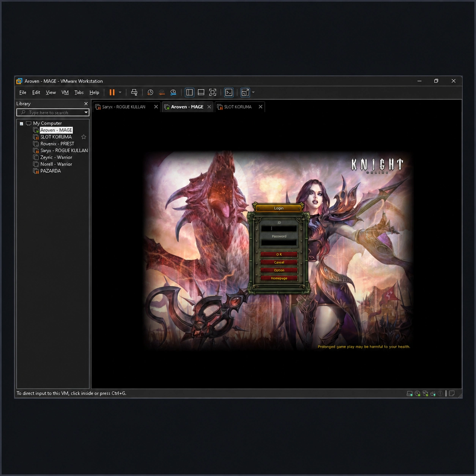Open the Help menu

[x=94, y=92]
